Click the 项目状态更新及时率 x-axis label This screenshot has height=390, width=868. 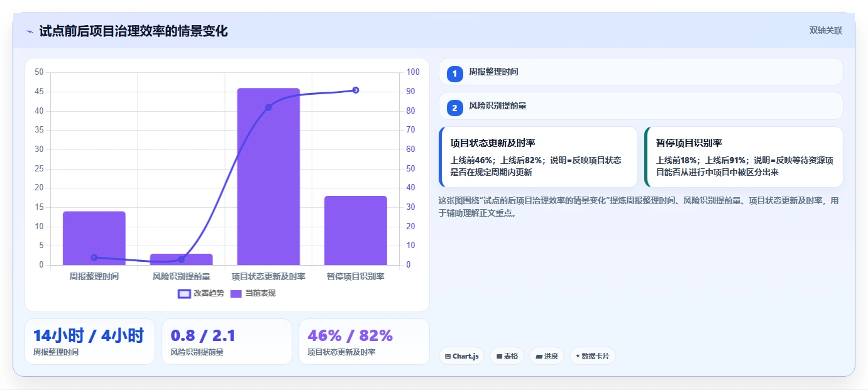coord(268,276)
